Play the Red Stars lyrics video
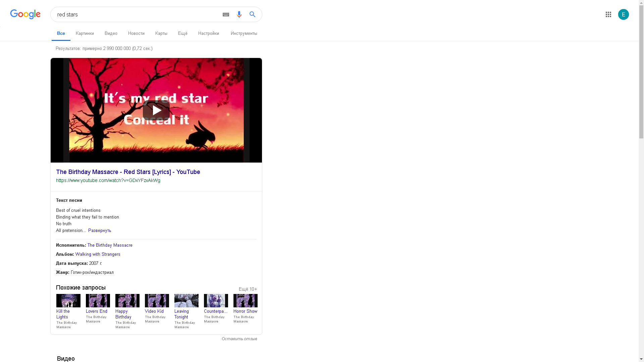The height and width of the screenshot is (362, 644). point(156,110)
